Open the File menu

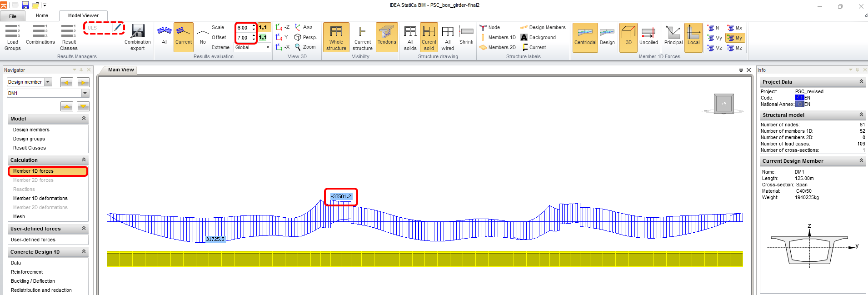(13, 16)
